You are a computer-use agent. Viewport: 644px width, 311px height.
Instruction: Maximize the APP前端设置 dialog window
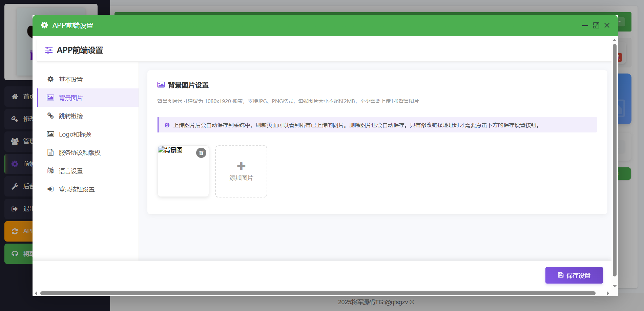coord(596,25)
